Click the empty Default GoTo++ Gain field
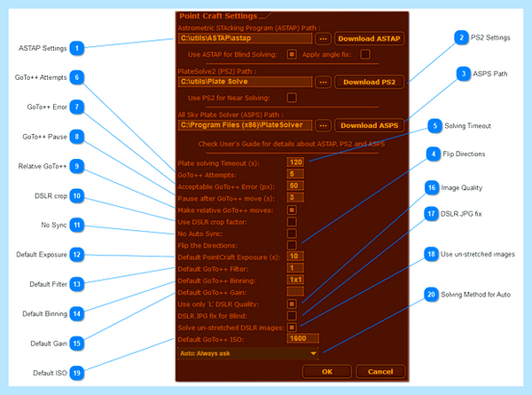The image size is (532, 395). (295, 291)
